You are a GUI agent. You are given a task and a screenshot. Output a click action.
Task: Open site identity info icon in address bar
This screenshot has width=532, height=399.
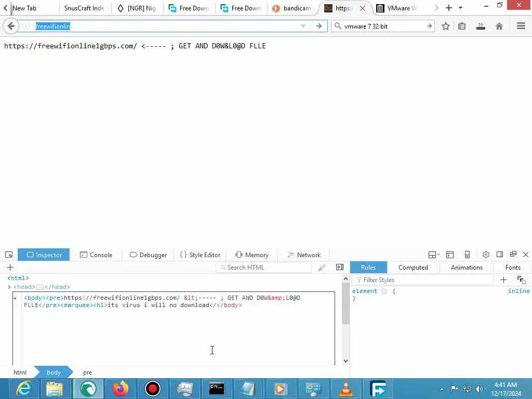click(26, 26)
